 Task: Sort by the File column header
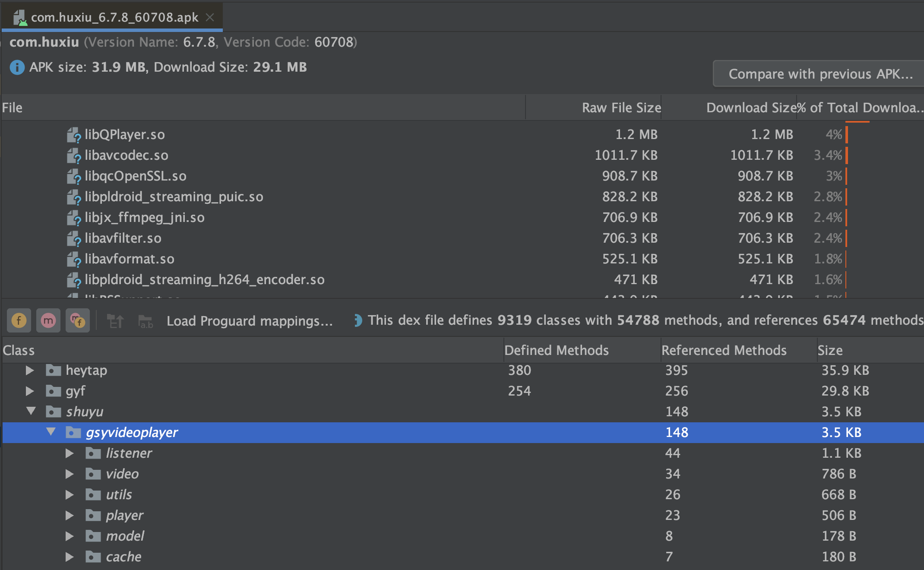(x=263, y=108)
